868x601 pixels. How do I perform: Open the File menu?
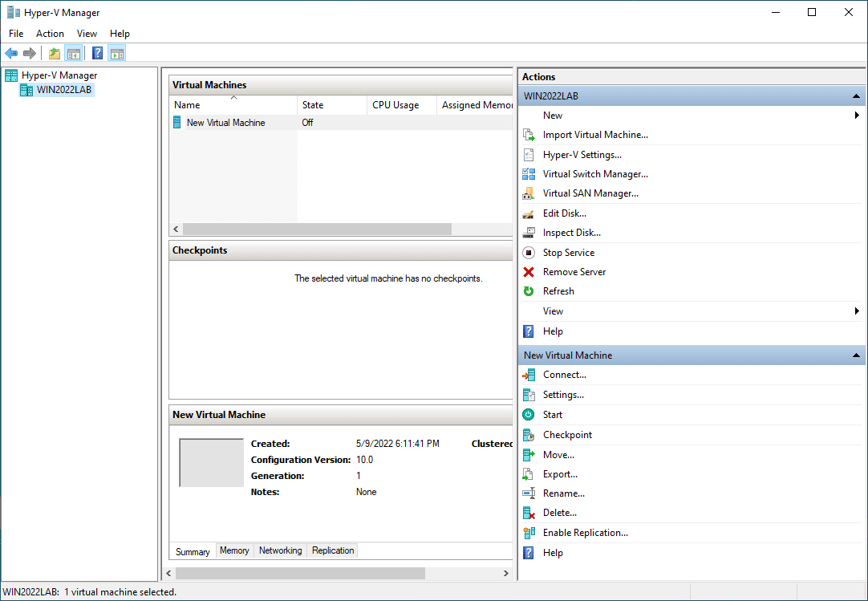point(16,33)
